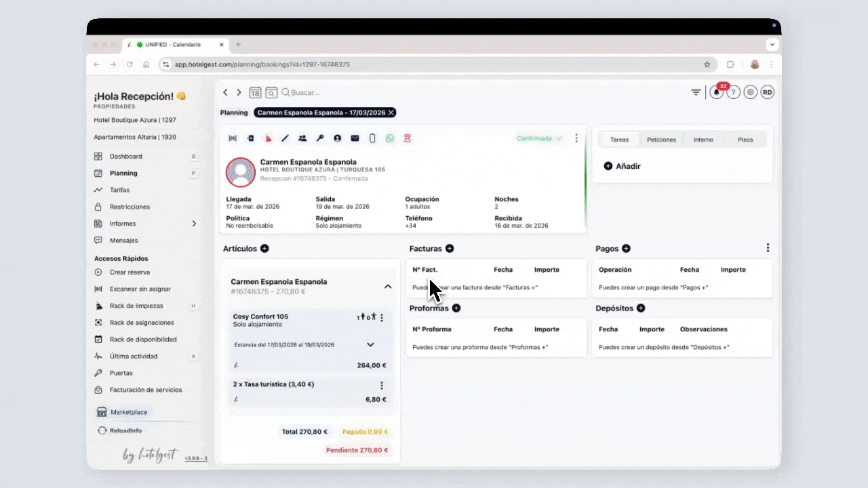868x488 pixels.
Task: Click the WhatsApp icon in reservation toolbar
Action: pos(390,138)
